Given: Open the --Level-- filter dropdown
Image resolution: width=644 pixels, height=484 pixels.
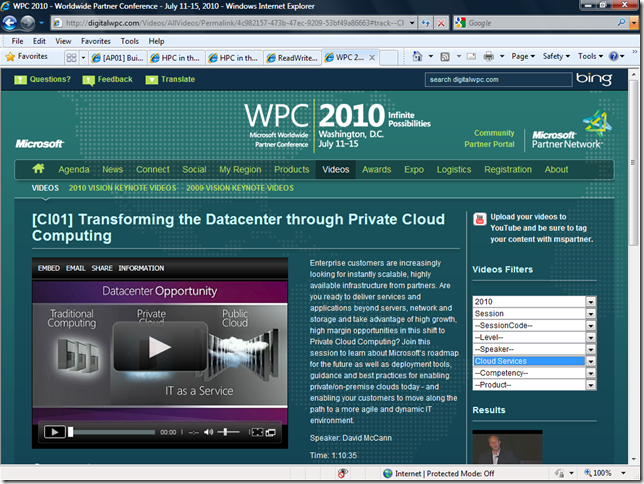Looking at the screenshot, I should click(590, 337).
